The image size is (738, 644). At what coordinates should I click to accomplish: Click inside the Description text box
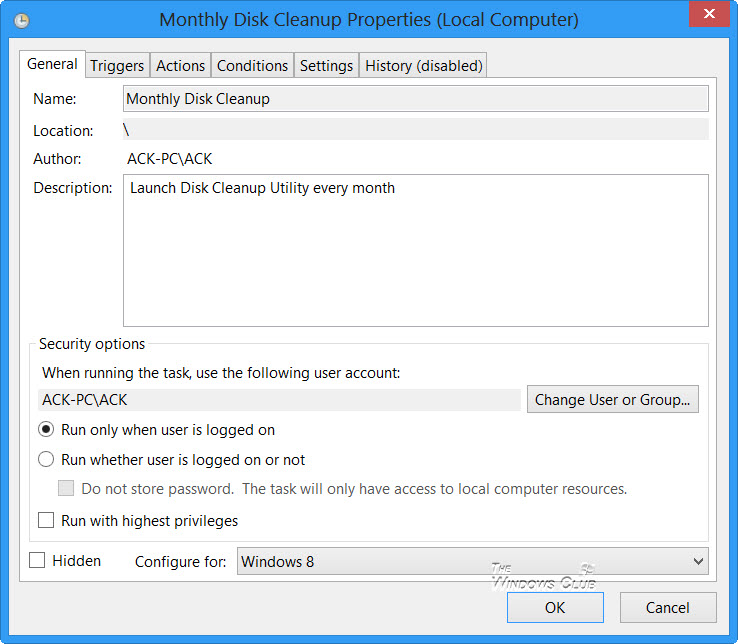click(415, 250)
